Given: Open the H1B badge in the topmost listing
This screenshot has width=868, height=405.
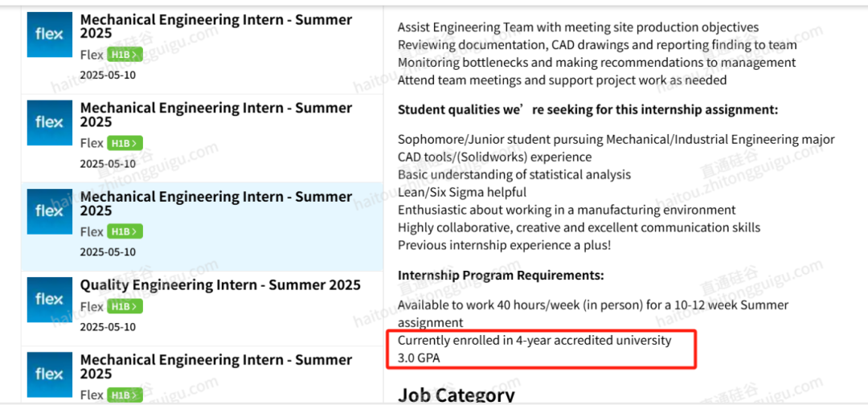Looking at the screenshot, I should click(125, 54).
